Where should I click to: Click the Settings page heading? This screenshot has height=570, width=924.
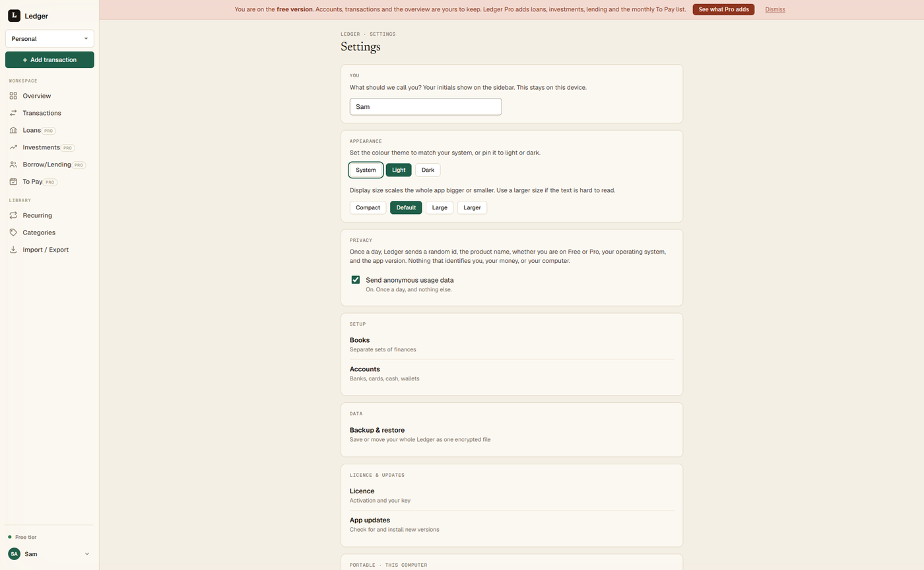click(x=360, y=47)
